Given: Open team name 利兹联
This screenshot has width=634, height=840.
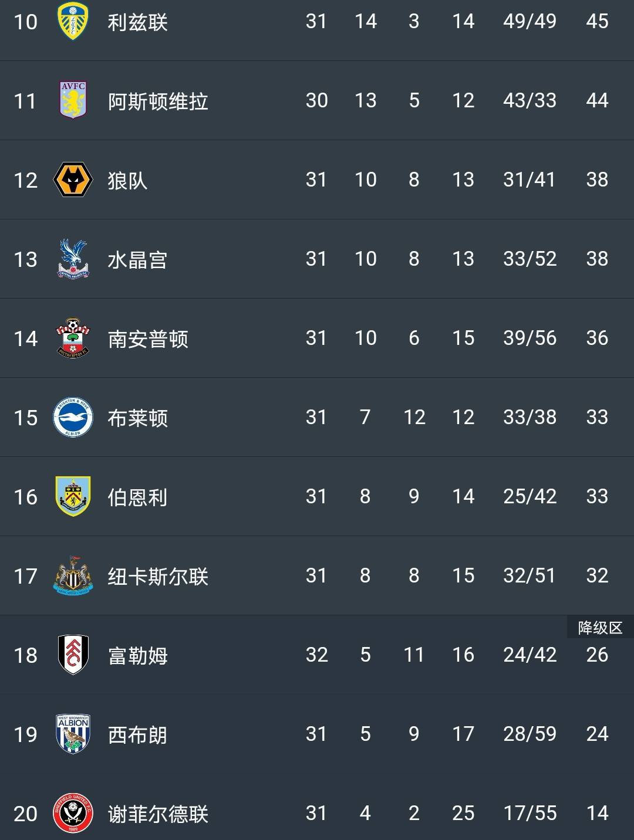Looking at the screenshot, I should 137,22.
